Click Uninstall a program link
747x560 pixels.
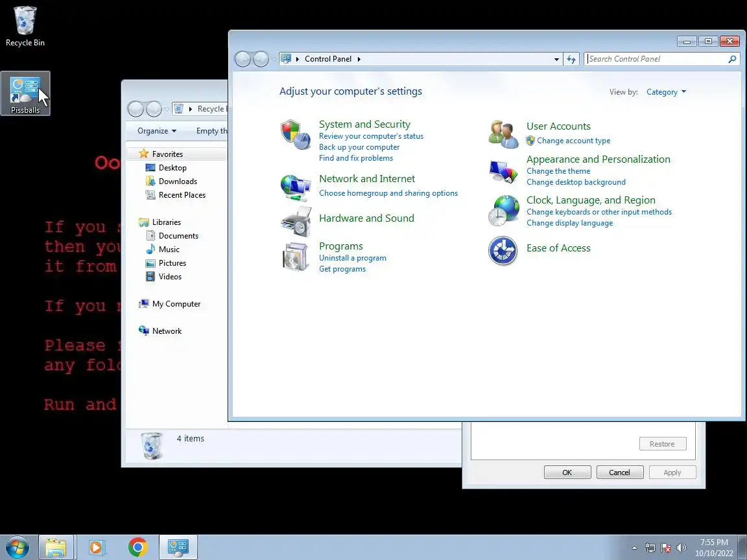[353, 257]
